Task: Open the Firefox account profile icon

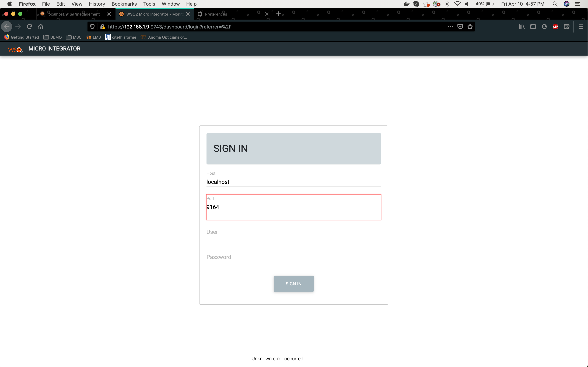Action: [544, 26]
